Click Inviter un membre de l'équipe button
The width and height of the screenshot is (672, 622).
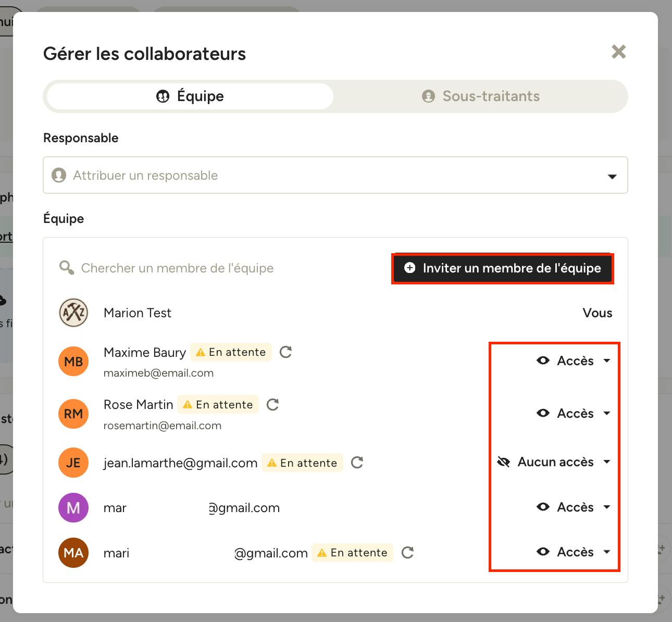(x=503, y=268)
